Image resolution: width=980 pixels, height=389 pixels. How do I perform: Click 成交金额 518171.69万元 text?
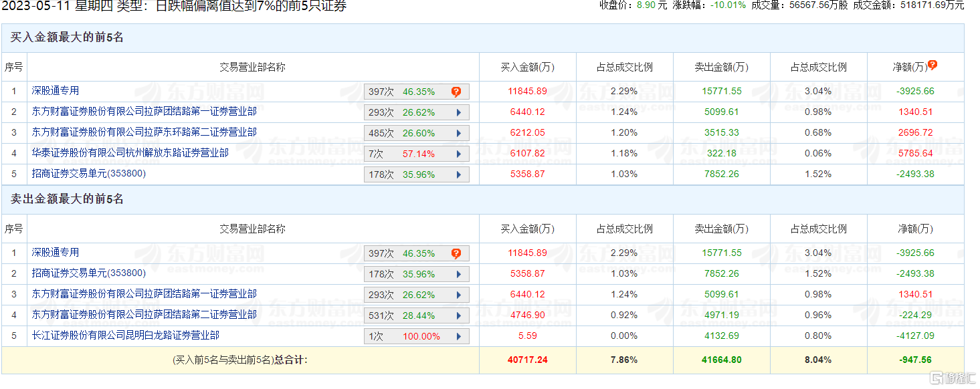point(908,5)
